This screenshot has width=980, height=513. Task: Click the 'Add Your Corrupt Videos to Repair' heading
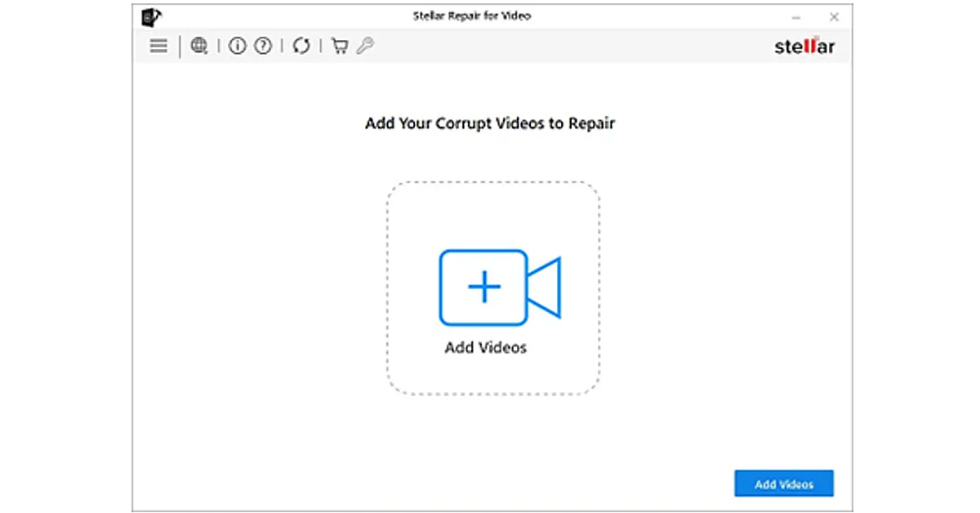pyautogui.click(x=490, y=124)
